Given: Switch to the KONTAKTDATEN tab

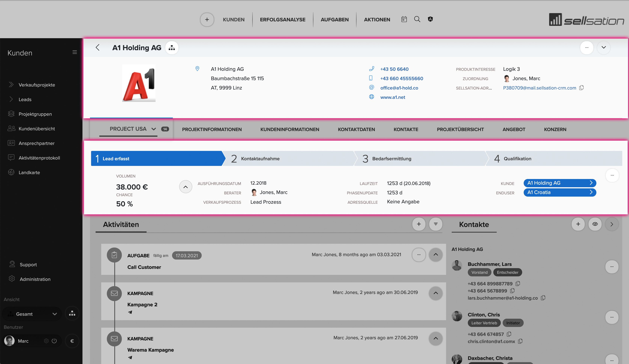Looking at the screenshot, I should tap(356, 129).
